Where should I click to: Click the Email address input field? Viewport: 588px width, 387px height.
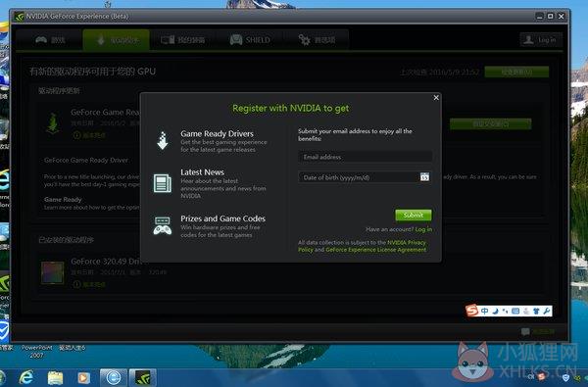pyautogui.click(x=365, y=157)
